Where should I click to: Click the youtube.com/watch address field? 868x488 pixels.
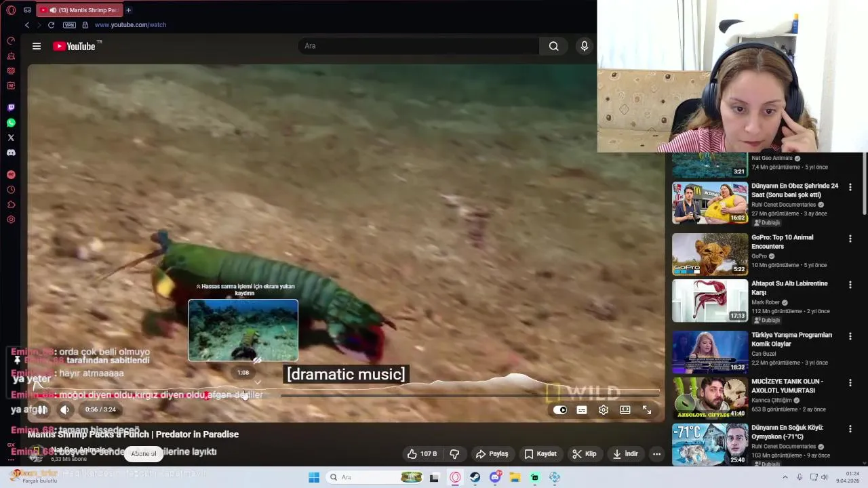(130, 25)
